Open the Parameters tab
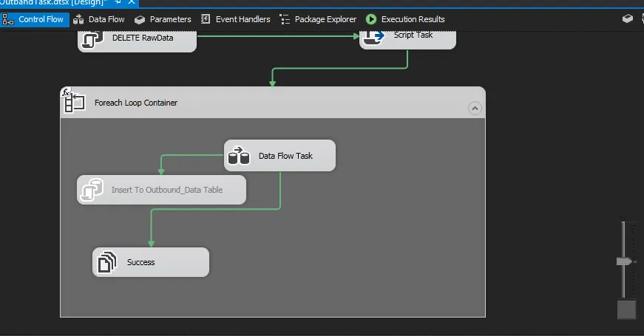The height and width of the screenshot is (336, 644). coord(163,19)
